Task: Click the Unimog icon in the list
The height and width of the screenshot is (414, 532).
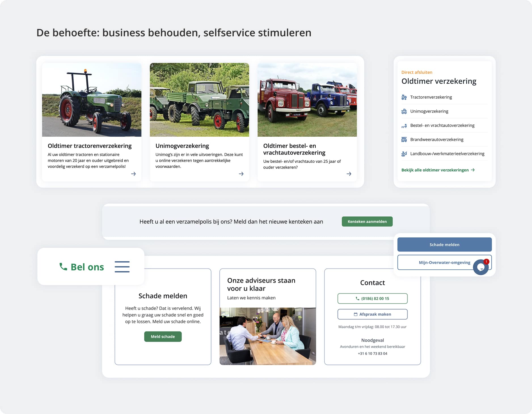Action: coord(404,111)
